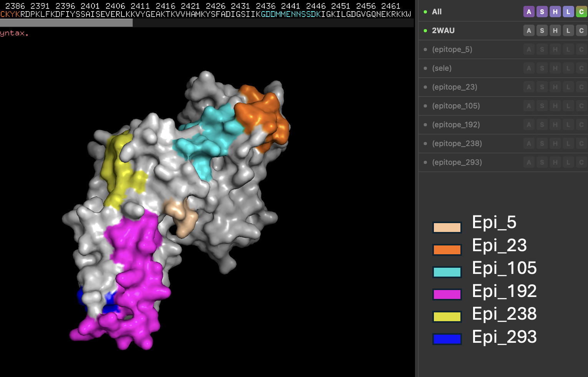Click the (epitope_238) selection name
This screenshot has height=377, width=588.
point(457,144)
